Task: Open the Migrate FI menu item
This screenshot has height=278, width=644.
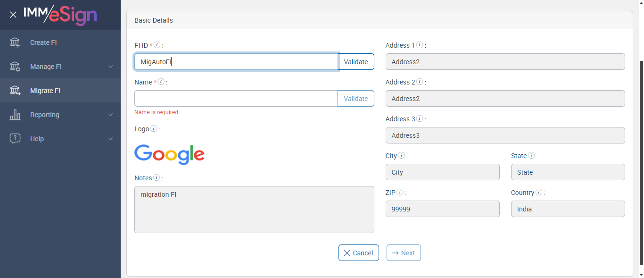Action: [45, 91]
